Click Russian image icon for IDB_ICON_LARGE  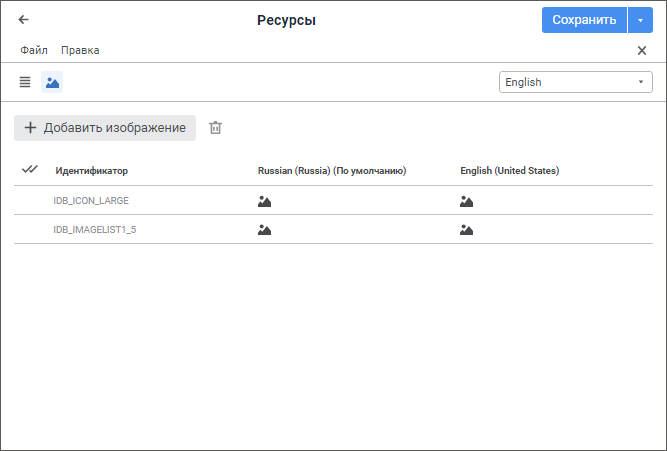click(x=265, y=201)
